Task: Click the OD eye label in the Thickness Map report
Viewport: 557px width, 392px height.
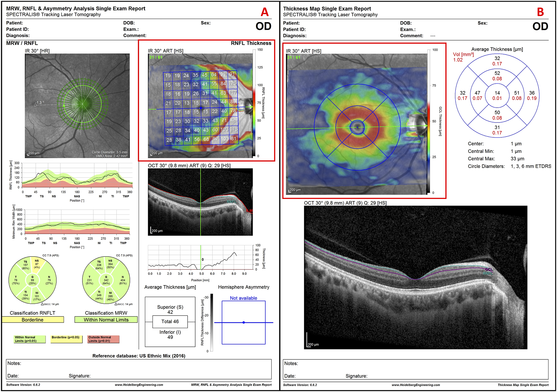Action: tap(540, 26)
